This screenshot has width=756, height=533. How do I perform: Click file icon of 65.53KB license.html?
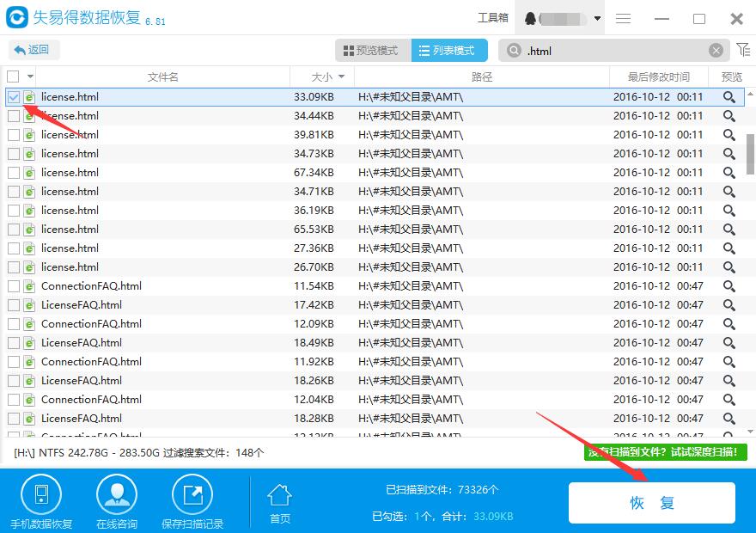coord(29,230)
